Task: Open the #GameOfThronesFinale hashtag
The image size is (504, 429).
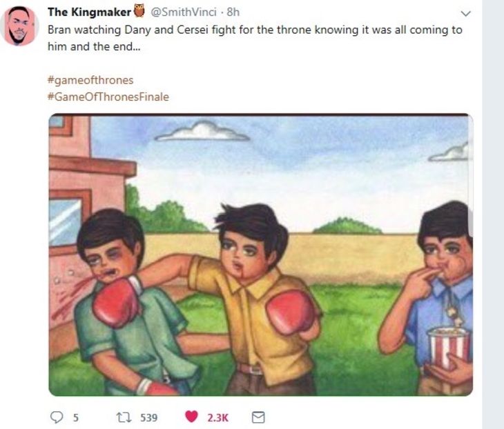Action: [x=108, y=97]
